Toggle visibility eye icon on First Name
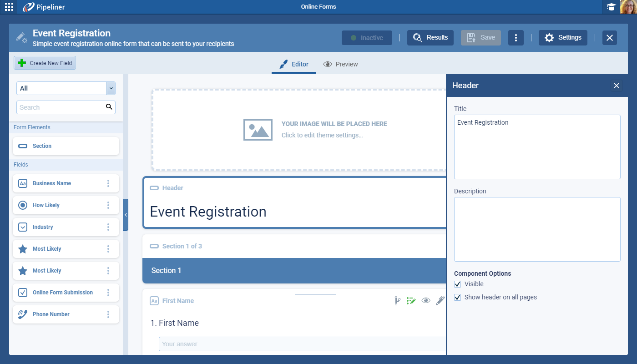Screen dimensions: 637x364 pyautogui.click(x=425, y=301)
